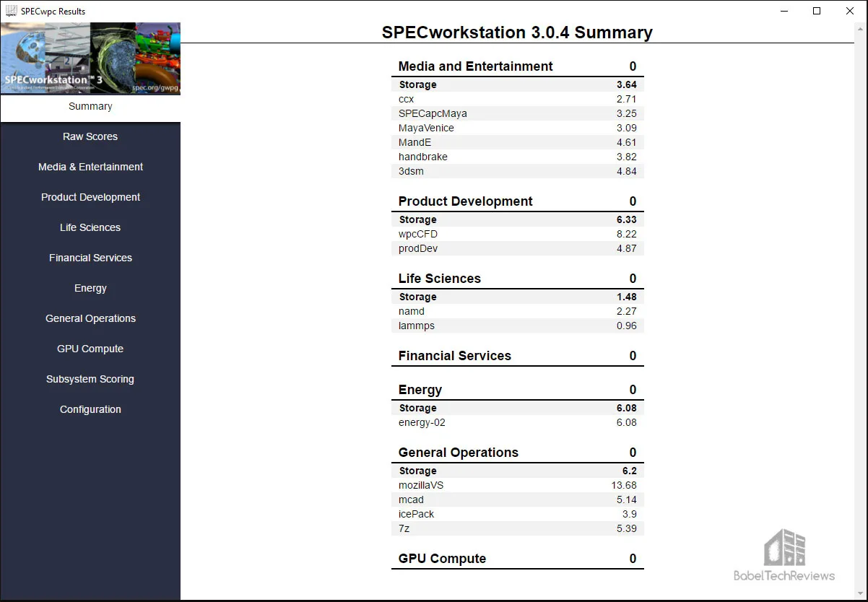
Task: Select the 'wpcCFD' row label
Action: [x=417, y=234]
